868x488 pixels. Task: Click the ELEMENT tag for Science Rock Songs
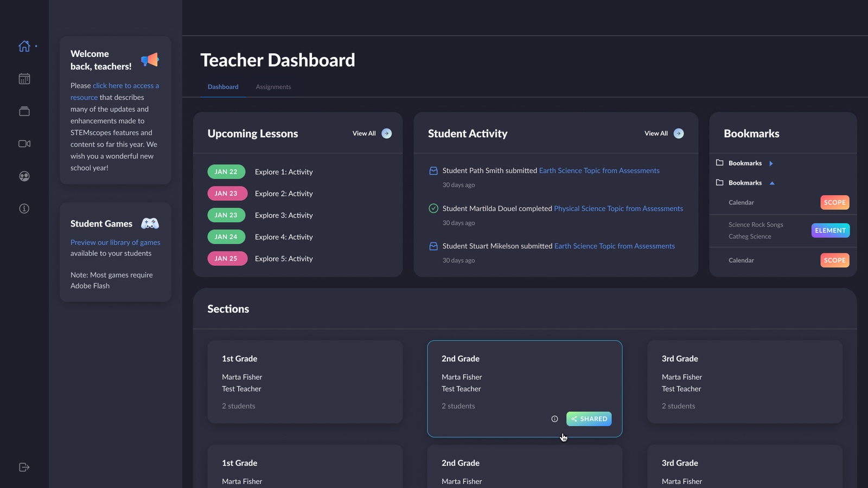pyautogui.click(x=830, y=230)
